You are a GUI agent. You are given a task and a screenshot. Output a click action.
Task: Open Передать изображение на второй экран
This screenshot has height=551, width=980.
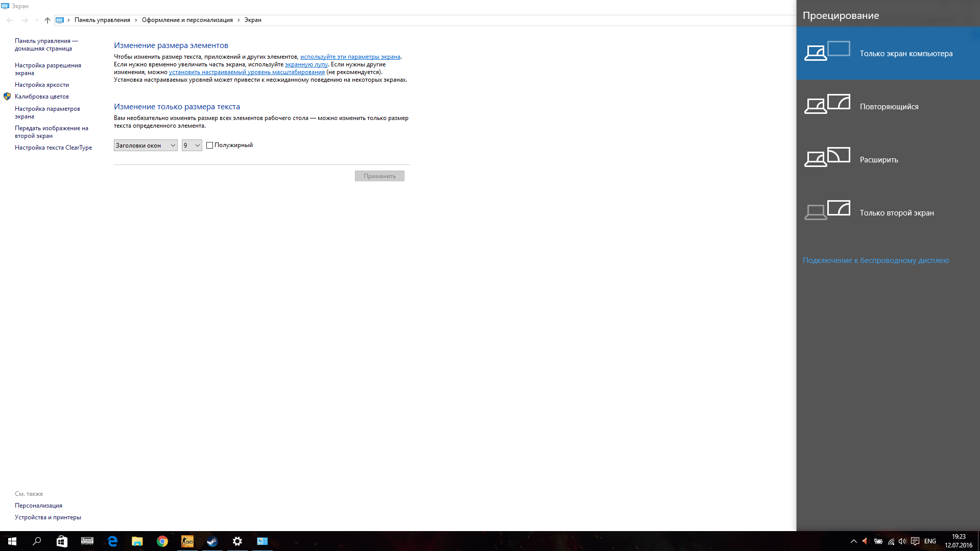click(52, 132)
